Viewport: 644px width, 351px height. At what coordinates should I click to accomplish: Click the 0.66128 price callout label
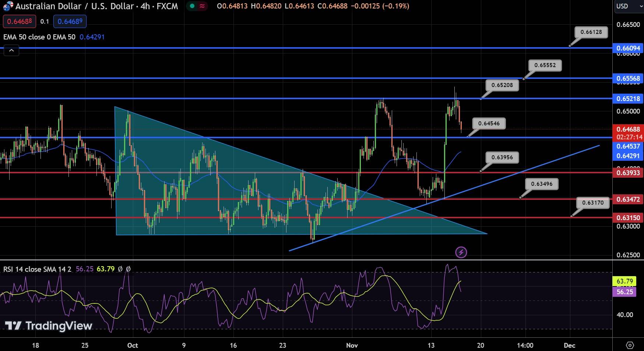pyautogui.click(x=591, y=32)
